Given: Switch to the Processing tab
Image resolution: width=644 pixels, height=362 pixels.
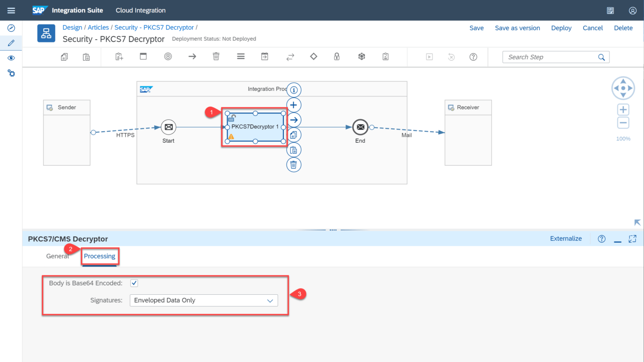Looking at the screenshot, I should tap(99, 256).
